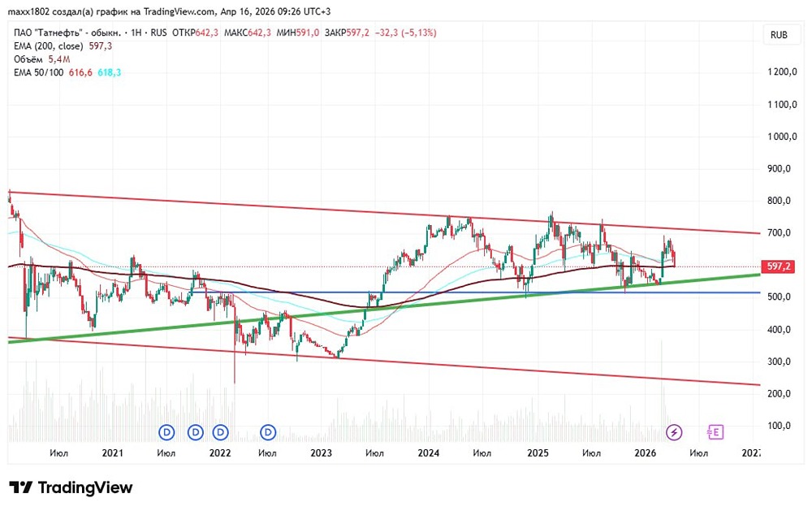Click the dividend D marker just before 2022

(x=195, y=431)
